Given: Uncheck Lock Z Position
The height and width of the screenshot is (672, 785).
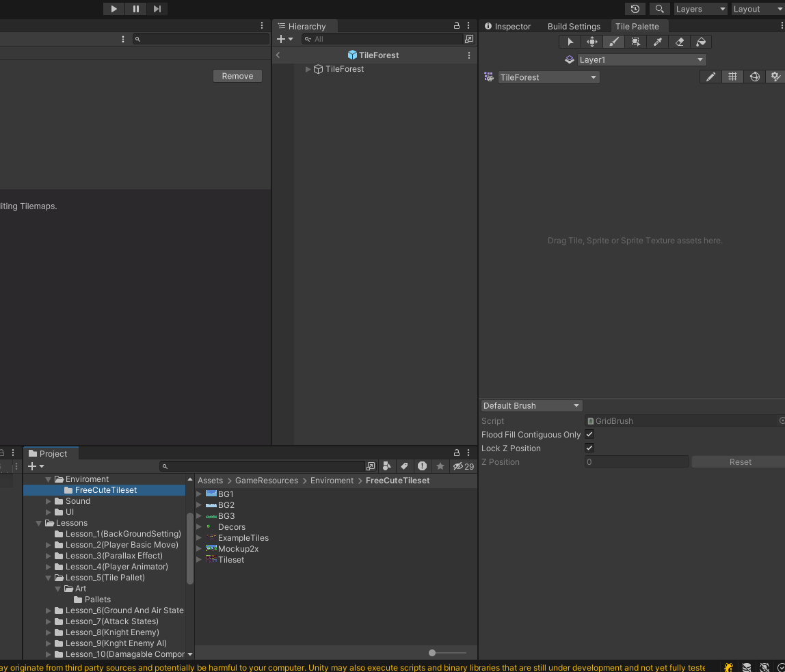Looking at the screenshot, I should tap(589, 448).
